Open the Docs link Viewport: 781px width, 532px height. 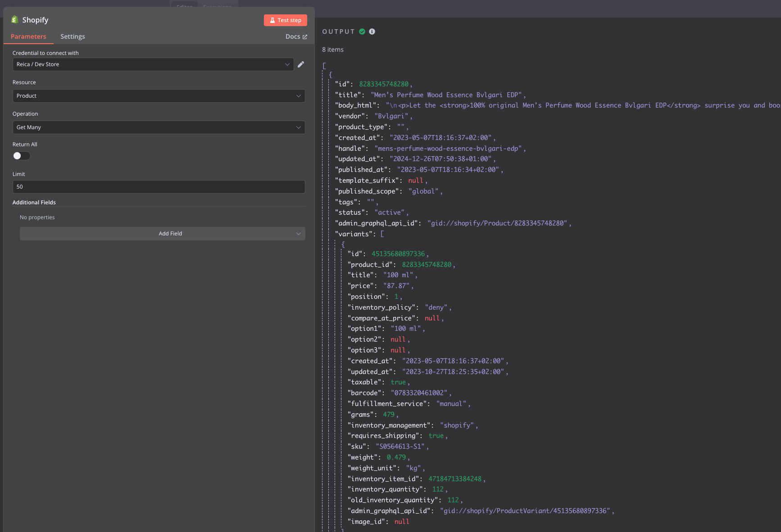tap(296, 36)
